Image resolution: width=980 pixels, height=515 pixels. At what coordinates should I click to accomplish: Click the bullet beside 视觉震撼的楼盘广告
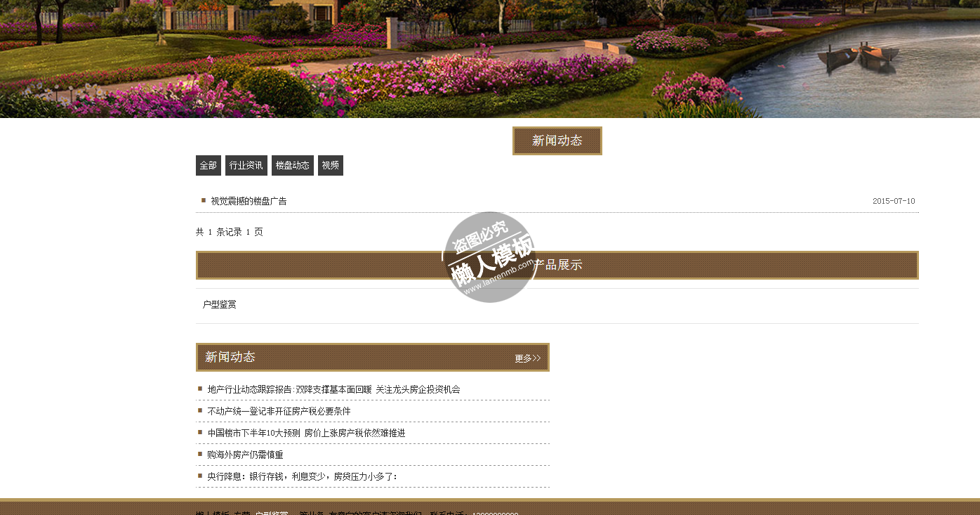click(x=204, y=200)
